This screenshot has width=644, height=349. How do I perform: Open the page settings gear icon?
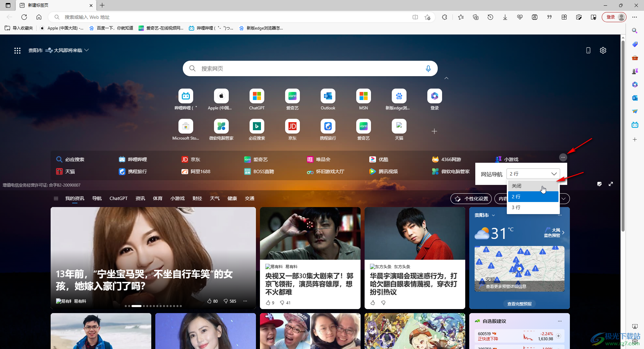click(x=603, y=50)
